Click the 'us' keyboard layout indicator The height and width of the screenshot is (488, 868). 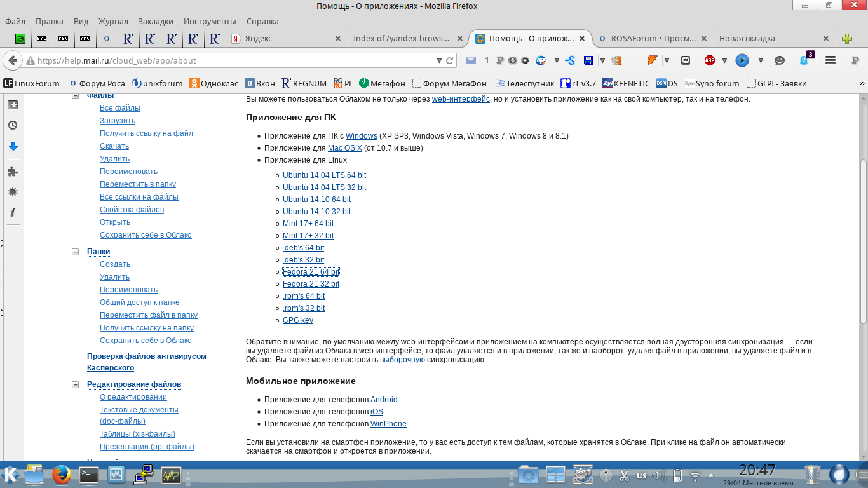[x=642, y=475]
